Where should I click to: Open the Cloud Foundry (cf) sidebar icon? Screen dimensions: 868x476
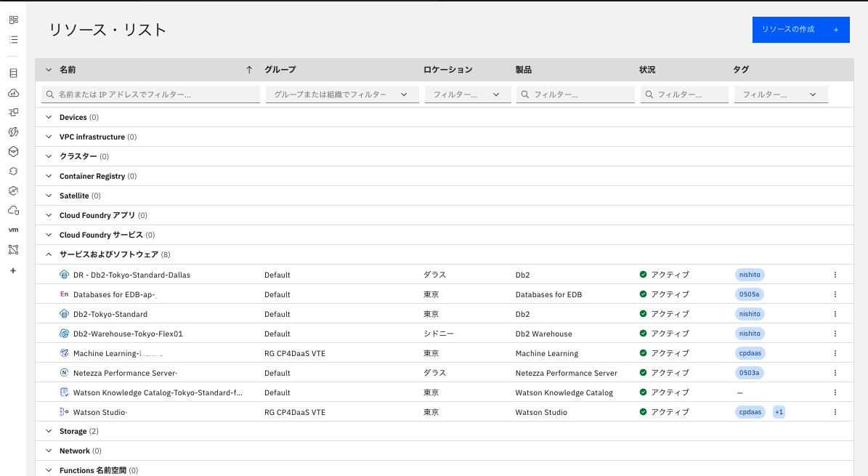[x=13, y=93]
